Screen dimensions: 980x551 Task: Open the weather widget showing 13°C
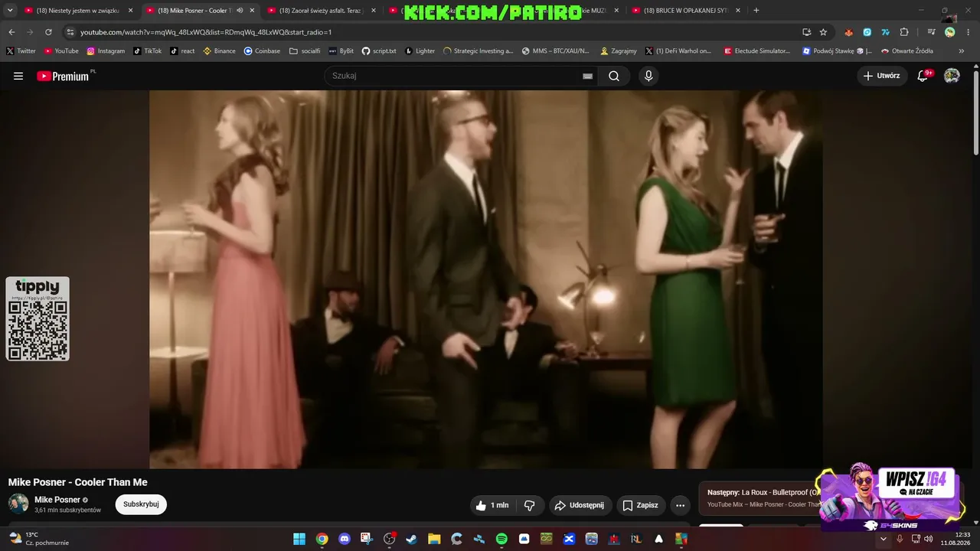click(39, 539)
